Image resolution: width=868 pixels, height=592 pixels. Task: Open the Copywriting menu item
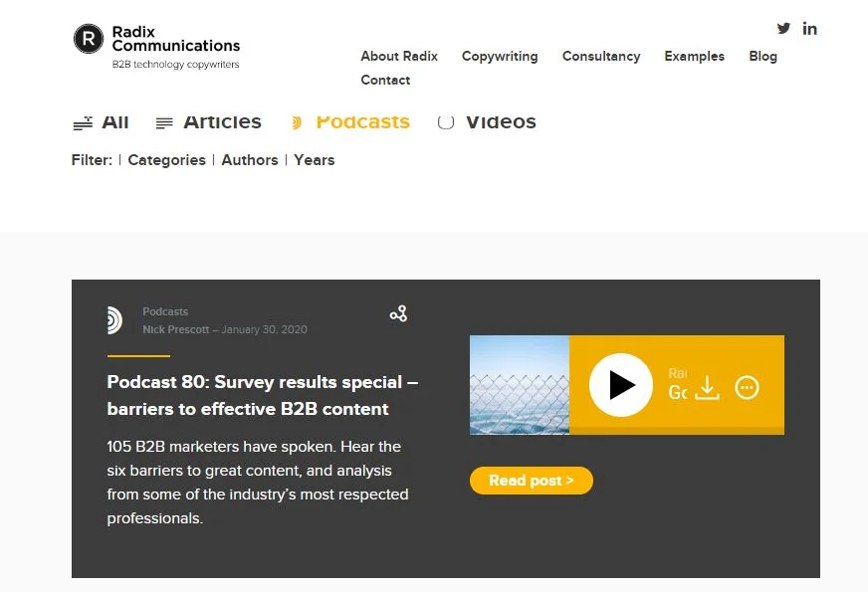click(500, 57)
